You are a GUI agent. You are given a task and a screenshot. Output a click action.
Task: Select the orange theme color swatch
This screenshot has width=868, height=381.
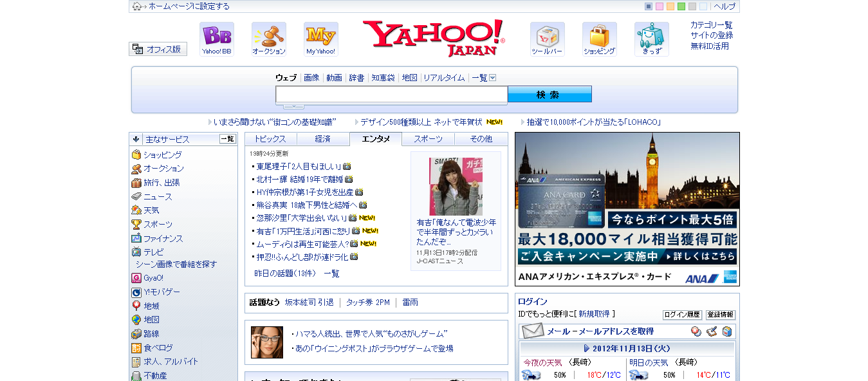[670, 6]
